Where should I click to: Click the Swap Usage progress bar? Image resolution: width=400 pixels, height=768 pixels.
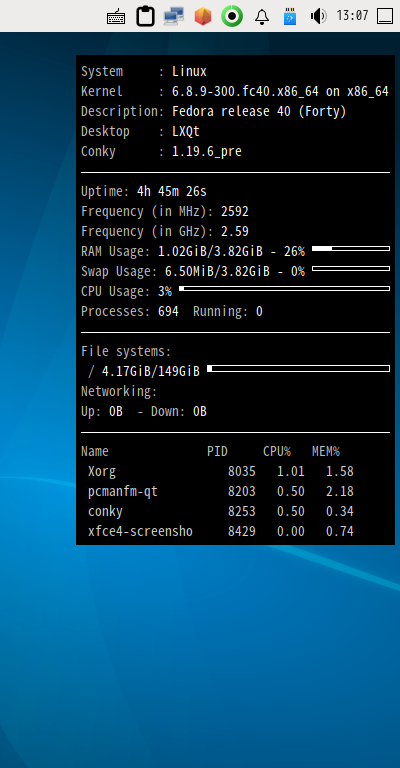click(351, 268)
